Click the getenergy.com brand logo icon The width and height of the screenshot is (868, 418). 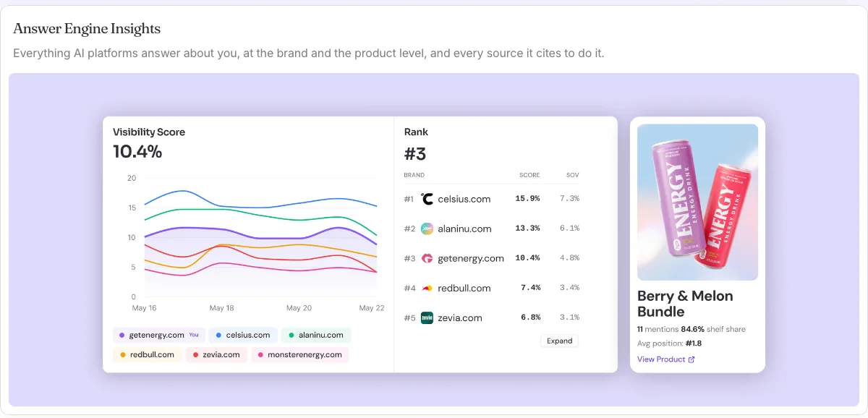(x=427, y=258)
